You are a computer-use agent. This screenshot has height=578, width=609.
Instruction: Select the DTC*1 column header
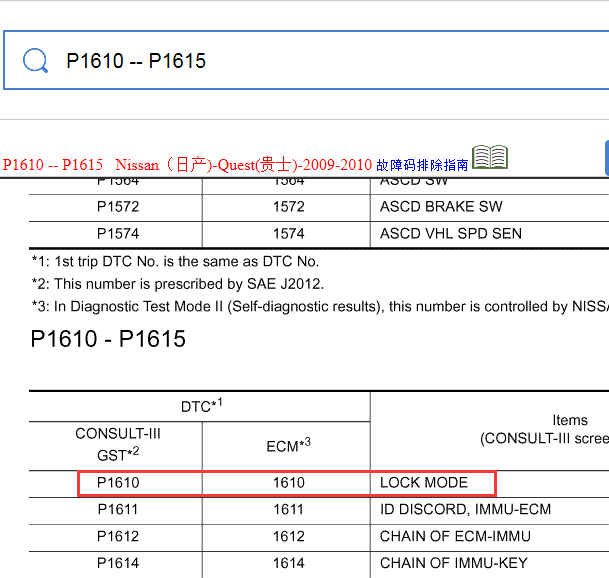202,406
